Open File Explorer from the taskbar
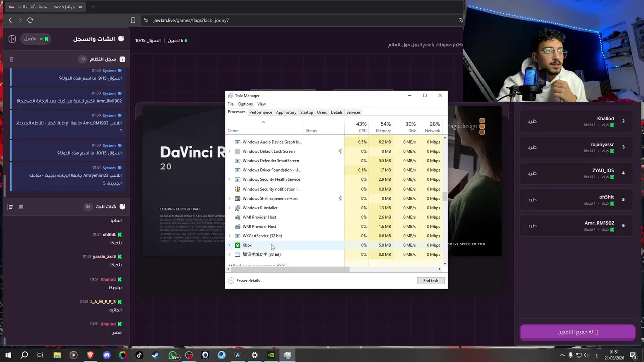The height and width of the screenshot is (362, 644). [x=57, y=355]
